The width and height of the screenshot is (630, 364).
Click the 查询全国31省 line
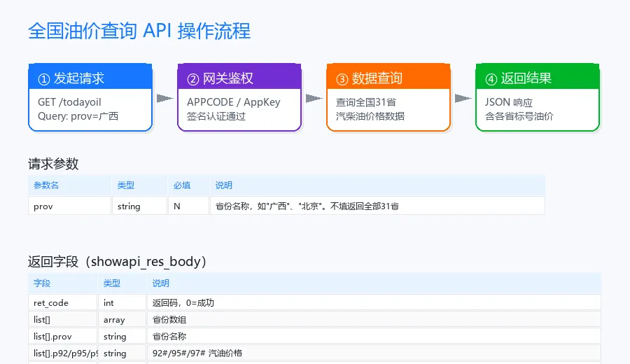tap(365, 102)
